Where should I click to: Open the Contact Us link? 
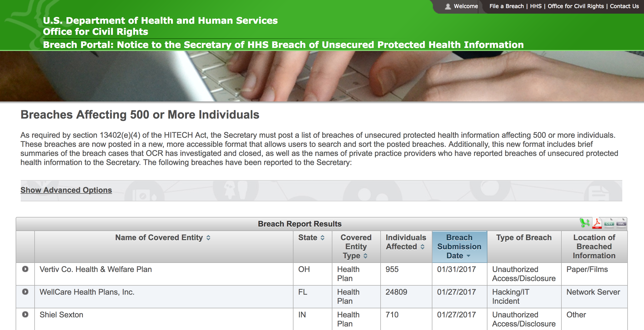click(624, 6)
